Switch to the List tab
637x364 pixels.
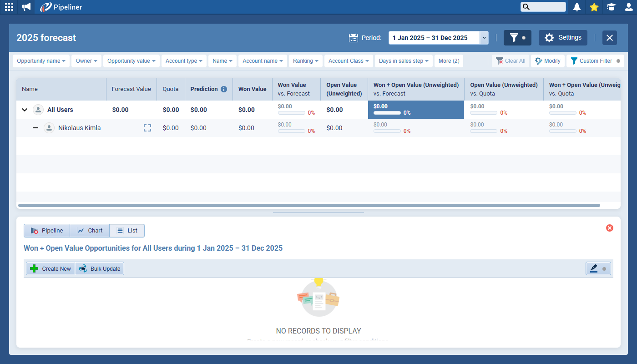(127, 231)
